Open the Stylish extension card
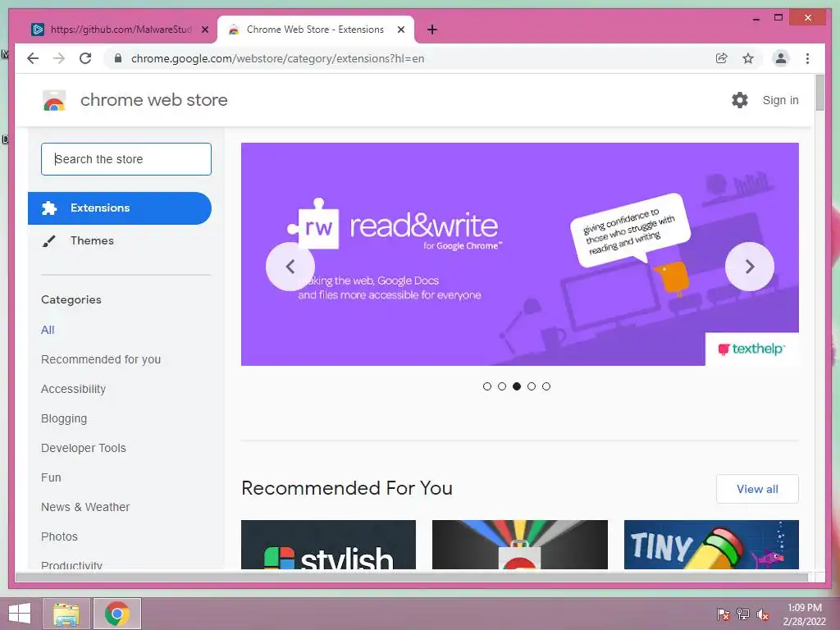The height and width of the screenshot is (630, 840). coord(328,545)
